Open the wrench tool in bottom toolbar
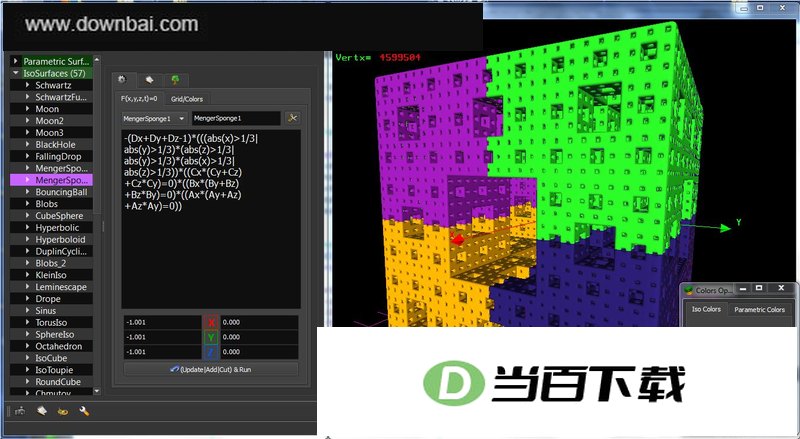 point(84,411)
